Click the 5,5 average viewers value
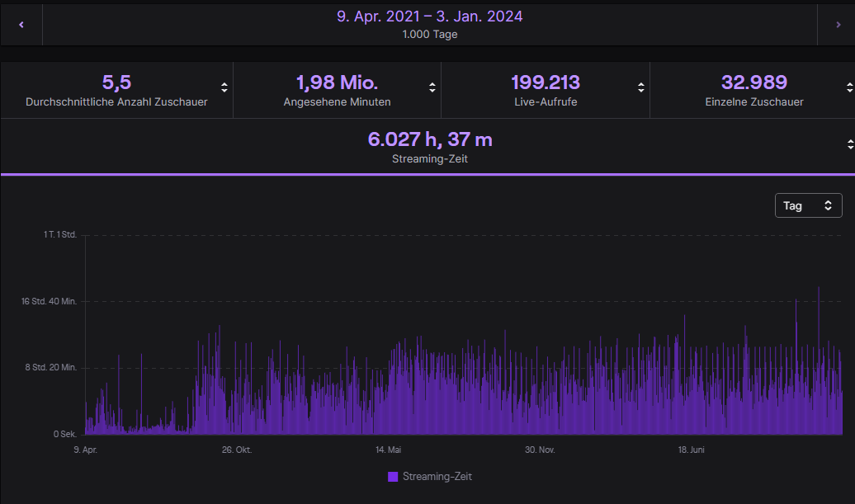855x504 pixels. click(116, 82)
